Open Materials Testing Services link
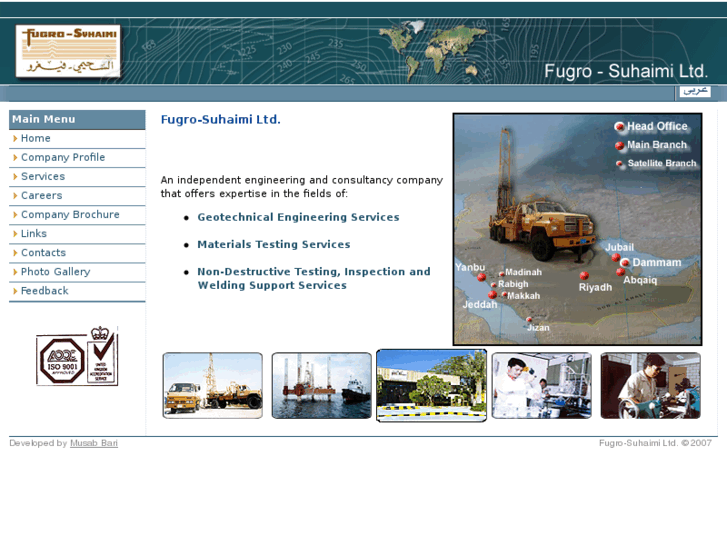 coord(274,244)
